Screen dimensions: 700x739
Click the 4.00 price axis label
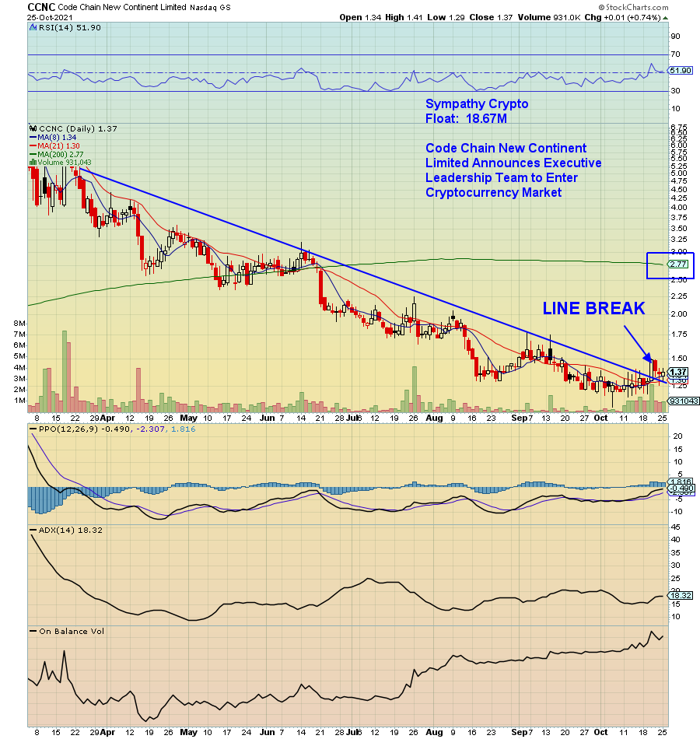pos(679,208)
